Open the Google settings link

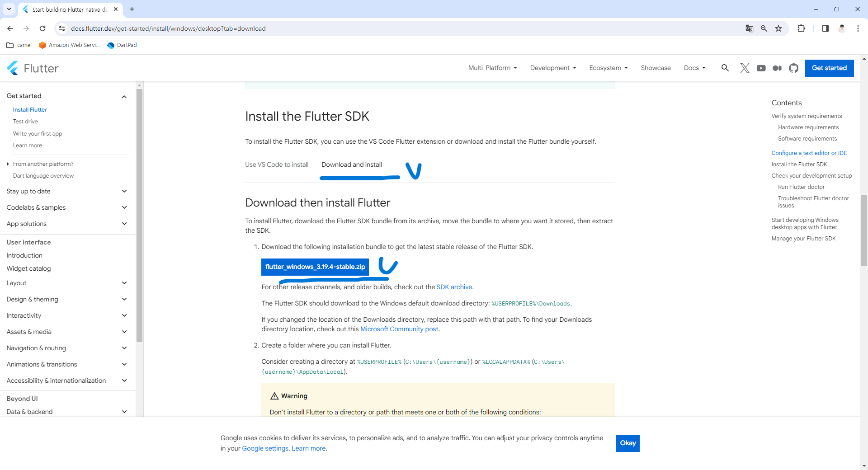pyautogui.click(x=265, y=448)
